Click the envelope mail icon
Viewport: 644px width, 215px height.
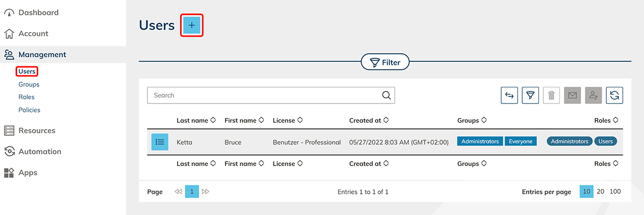tap(573, 95)
